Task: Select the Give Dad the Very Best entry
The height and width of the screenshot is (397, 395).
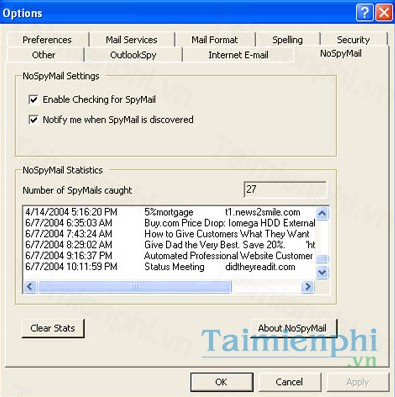Action: pos(170,245)
